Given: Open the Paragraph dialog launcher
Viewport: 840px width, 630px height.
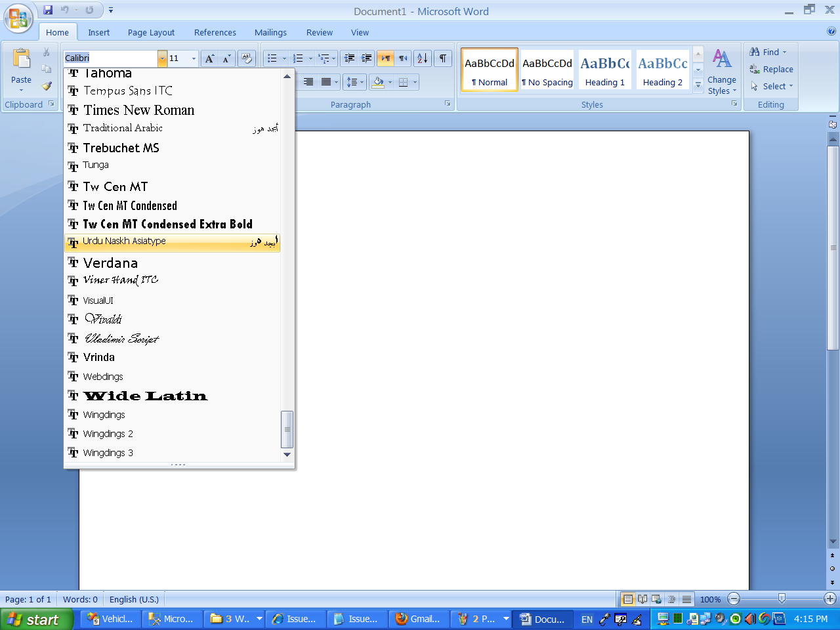Looking at the screenshot, I should tap(448, 104).
